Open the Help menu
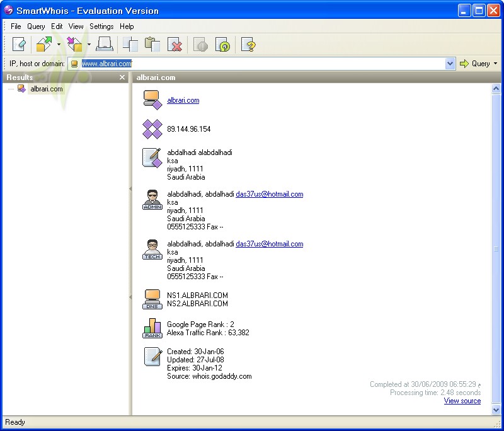Viewport: 504px width, 431px height. pyautogui.click(x=127, y=26)
